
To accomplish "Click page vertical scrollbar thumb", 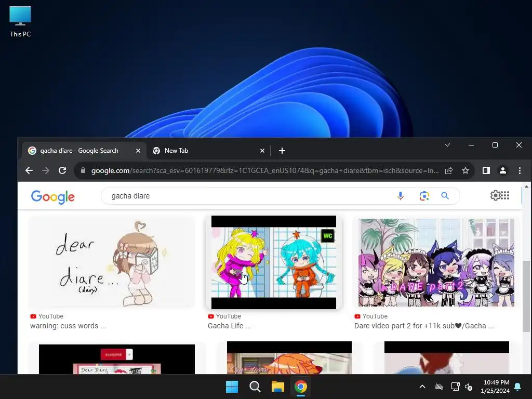I will click(526, 296).
